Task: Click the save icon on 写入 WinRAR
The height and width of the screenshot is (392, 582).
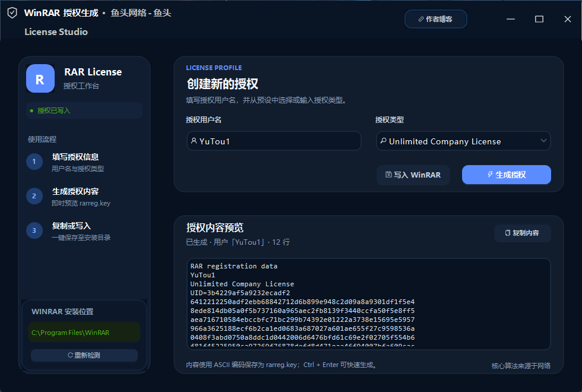Action: 388,175
